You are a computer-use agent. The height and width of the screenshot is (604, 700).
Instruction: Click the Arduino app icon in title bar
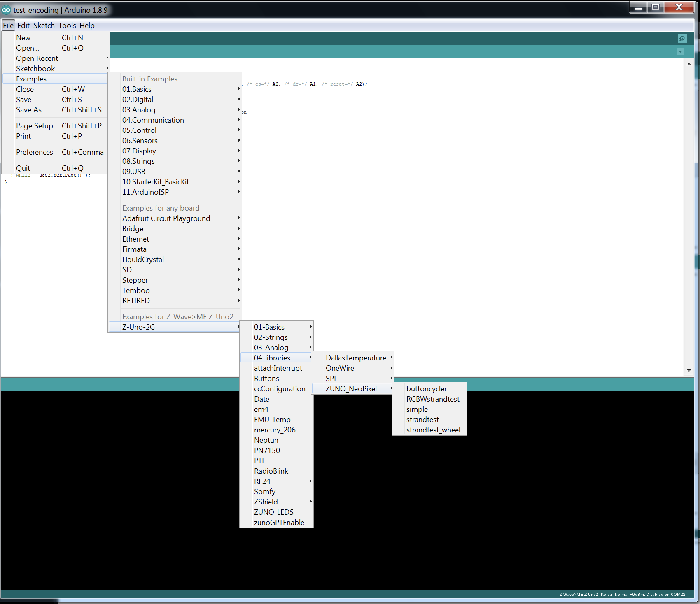(6, 10)
